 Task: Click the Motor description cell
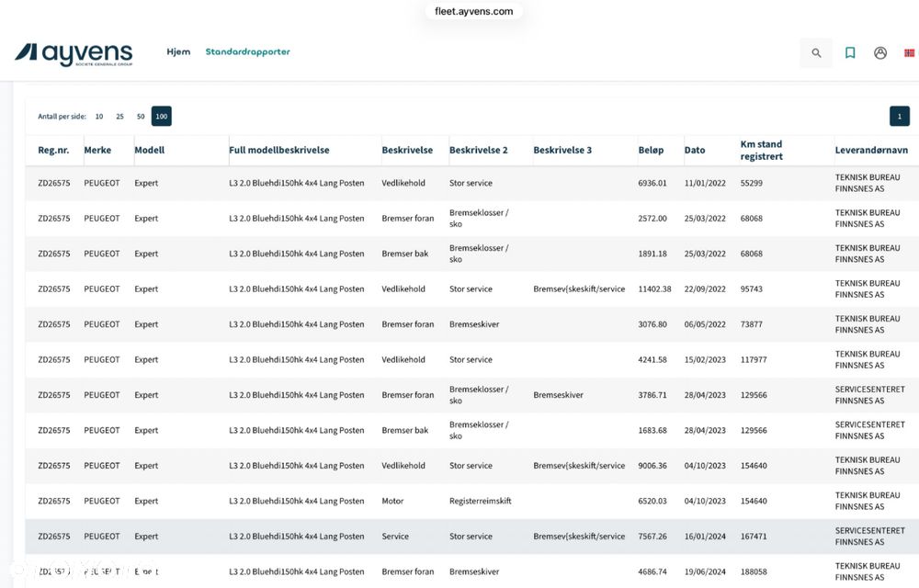pos(392,501)
